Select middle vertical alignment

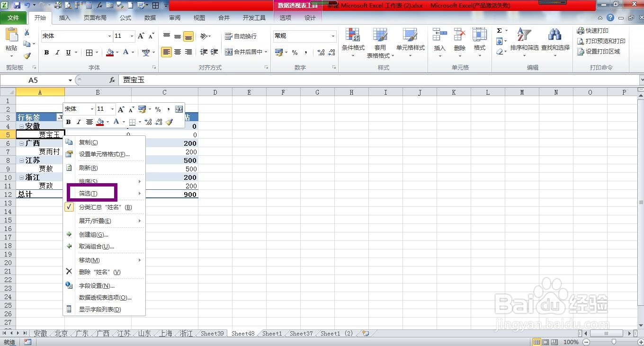click(178, 36)
